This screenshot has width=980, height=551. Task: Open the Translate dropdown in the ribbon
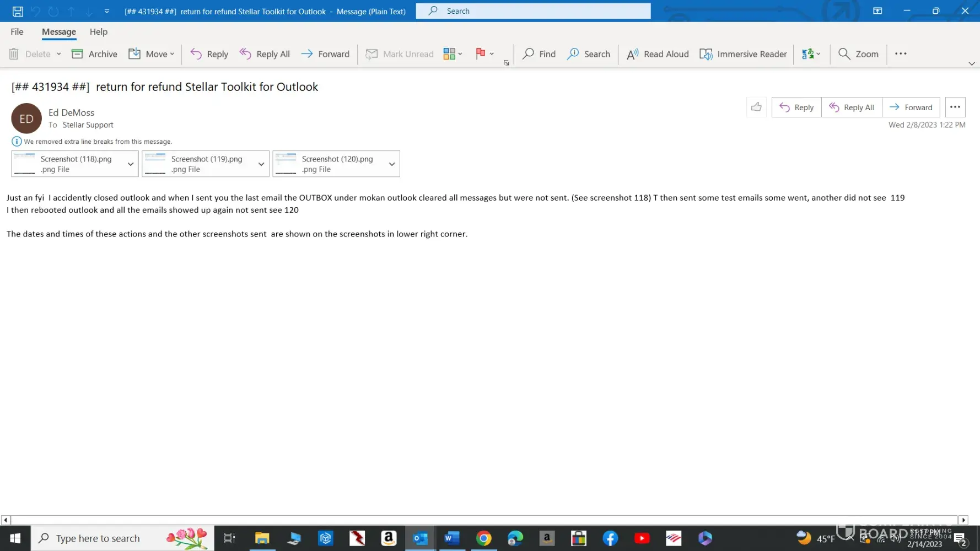pos(811,54)
